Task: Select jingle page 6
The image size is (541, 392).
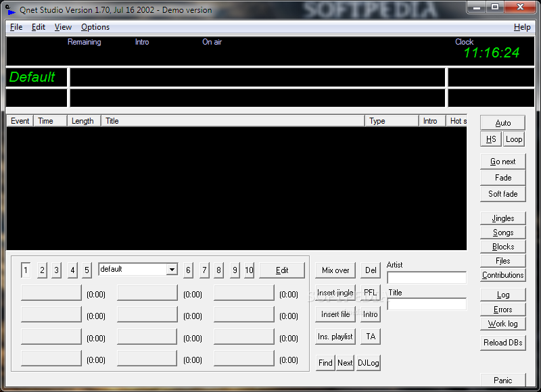Action: tap(188, 270)
